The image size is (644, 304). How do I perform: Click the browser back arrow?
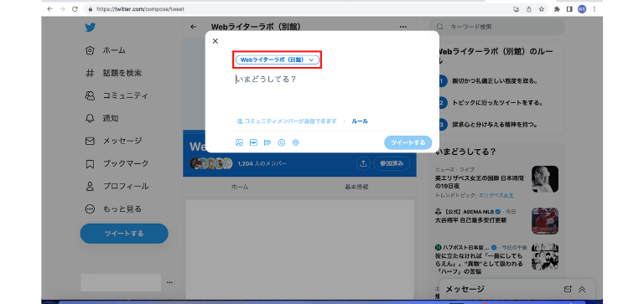tap(49, 9)
